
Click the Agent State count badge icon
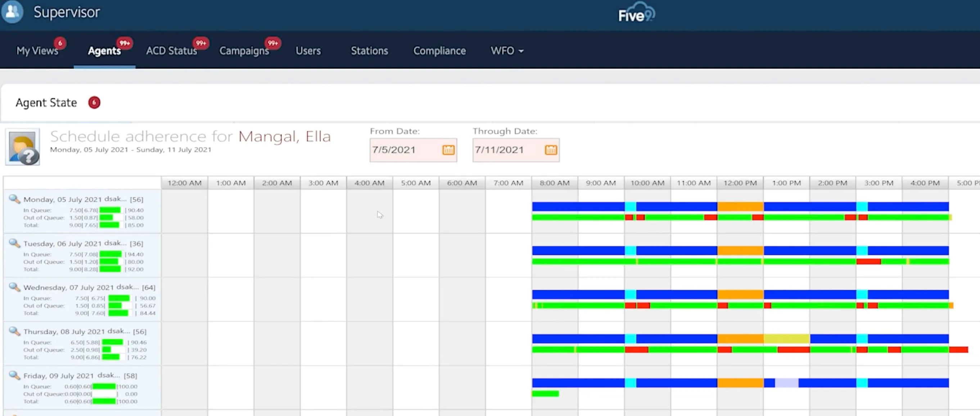[x=94, y=102]
